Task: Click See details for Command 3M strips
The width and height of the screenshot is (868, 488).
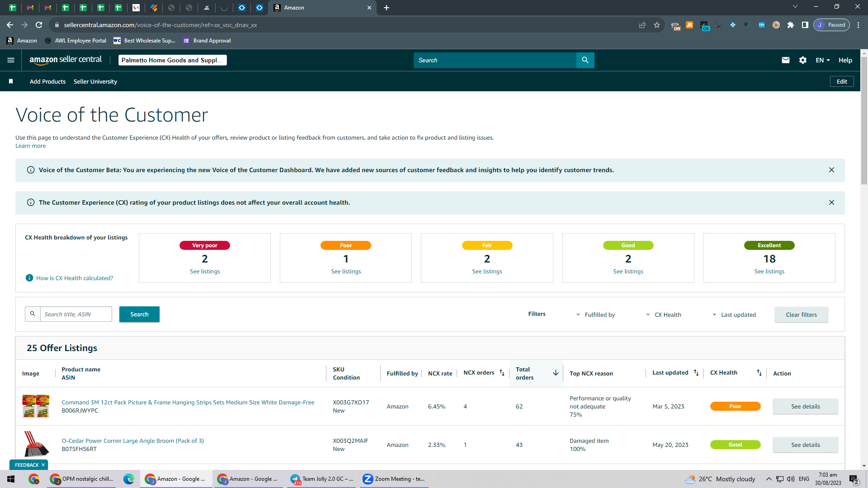Action: 805,406
